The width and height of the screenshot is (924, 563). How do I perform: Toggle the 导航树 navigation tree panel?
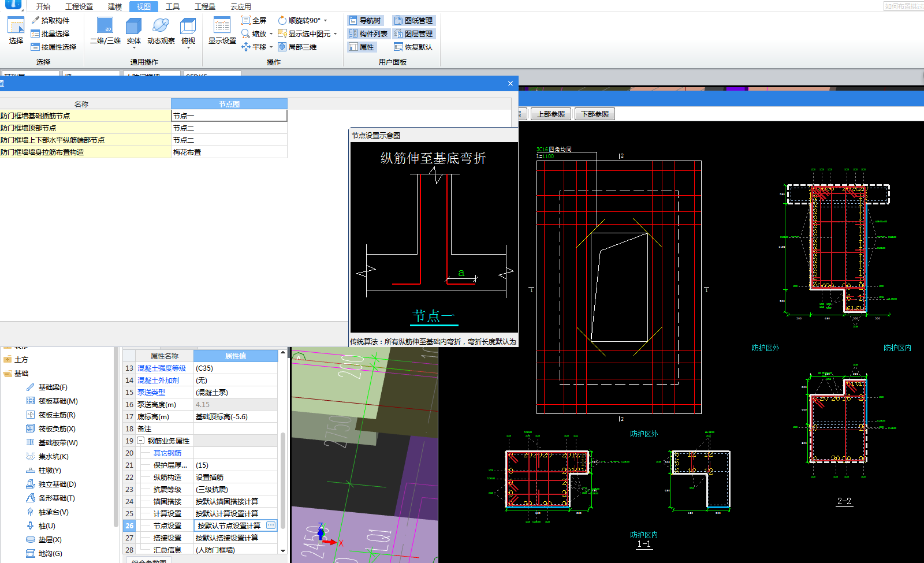(x=365, y=20)
